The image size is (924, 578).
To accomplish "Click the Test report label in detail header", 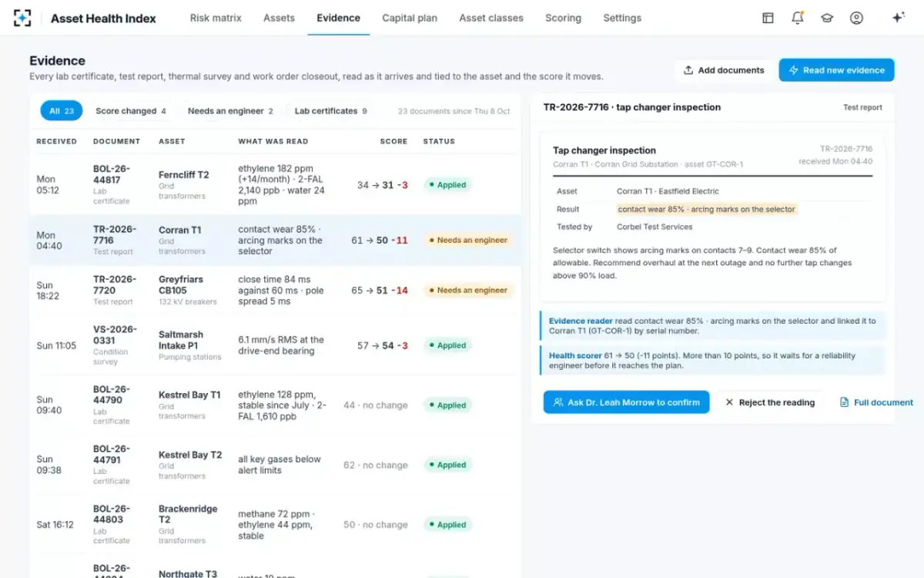I will click(862, 107).
